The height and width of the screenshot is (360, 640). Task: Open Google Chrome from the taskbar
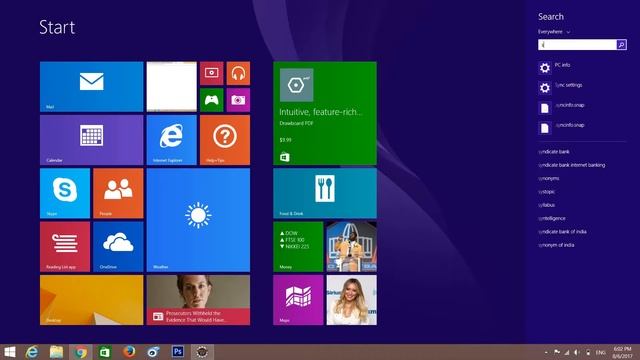80,352
